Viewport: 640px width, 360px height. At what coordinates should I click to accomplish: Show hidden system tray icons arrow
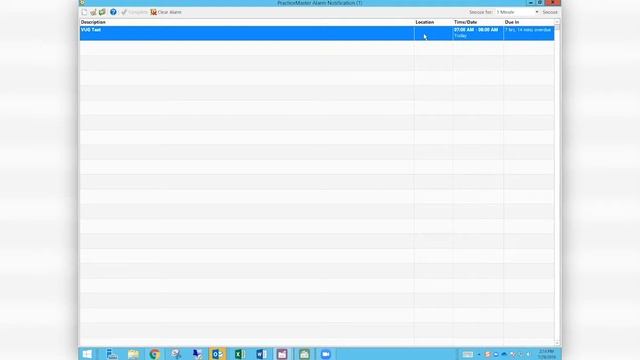point(479,354)
